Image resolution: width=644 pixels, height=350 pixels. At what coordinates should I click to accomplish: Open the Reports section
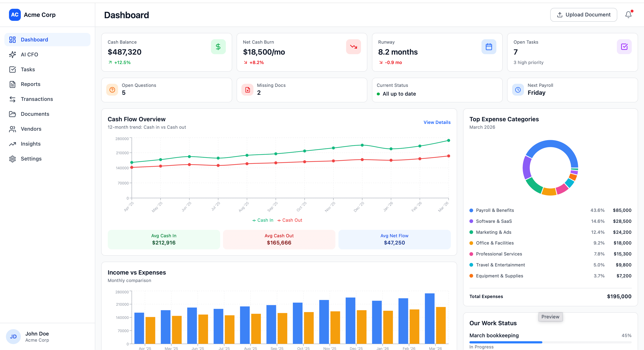[47, 84]
